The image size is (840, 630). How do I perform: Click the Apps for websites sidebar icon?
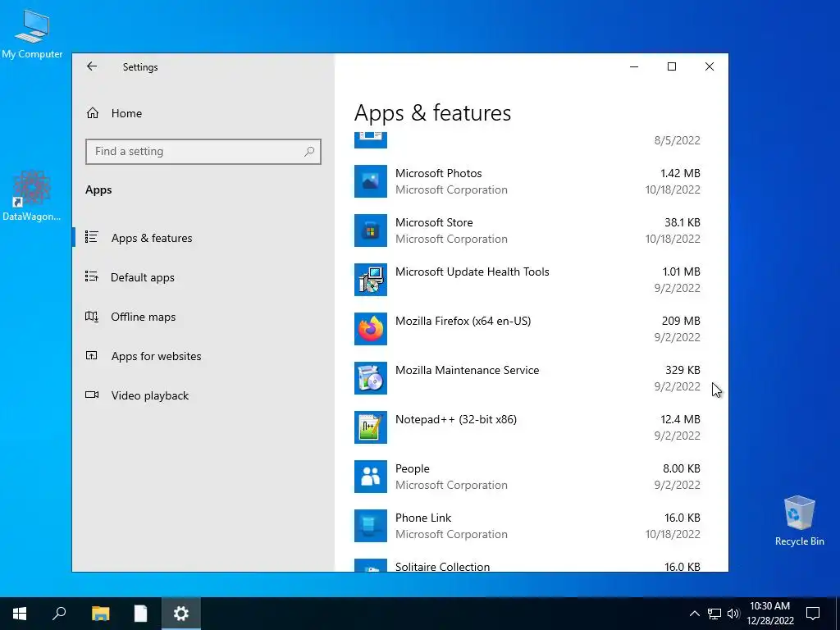tap(92, 355)
